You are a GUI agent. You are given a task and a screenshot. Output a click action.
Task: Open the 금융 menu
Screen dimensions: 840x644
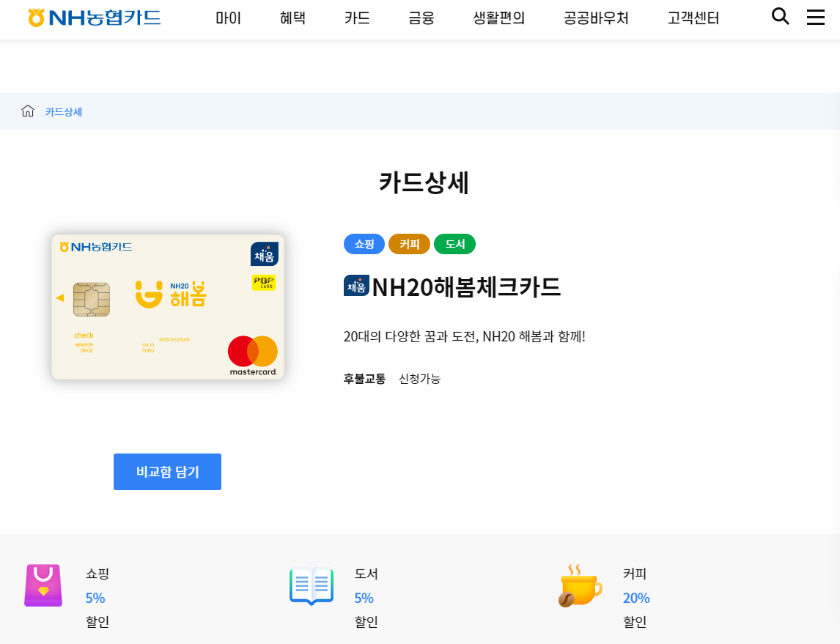[421, 18]
